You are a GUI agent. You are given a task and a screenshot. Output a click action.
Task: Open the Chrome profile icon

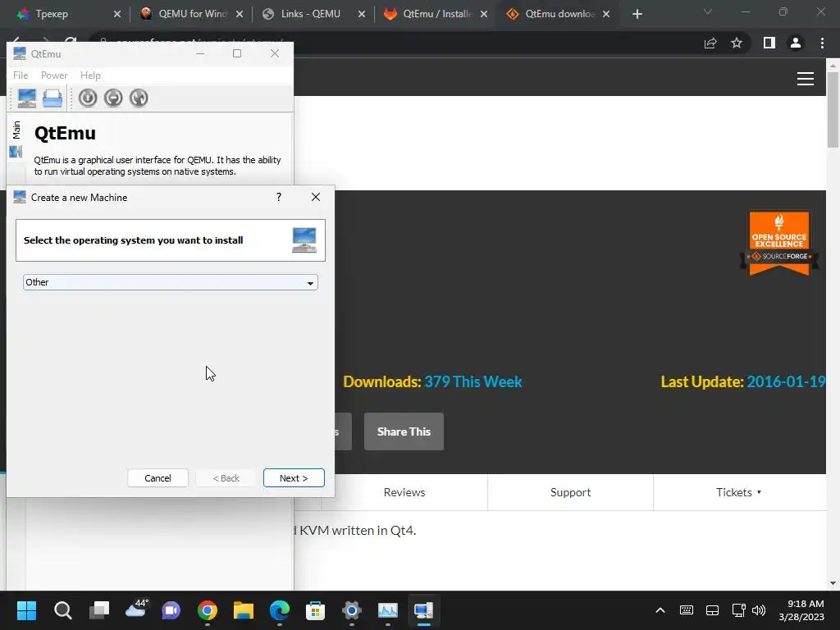[796, 43]
